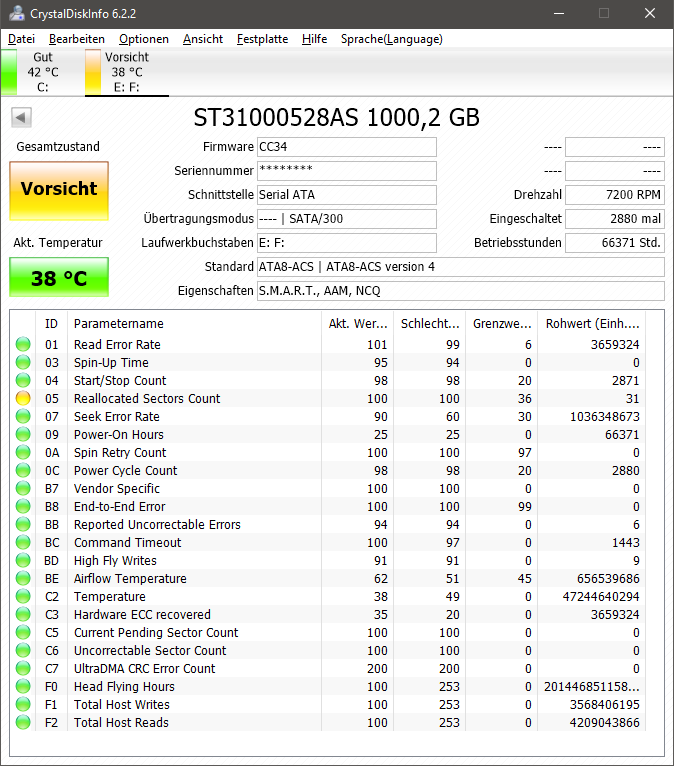
Task: Click the green status icon for Spin Retry Count
Action: (x=23, y=452)
